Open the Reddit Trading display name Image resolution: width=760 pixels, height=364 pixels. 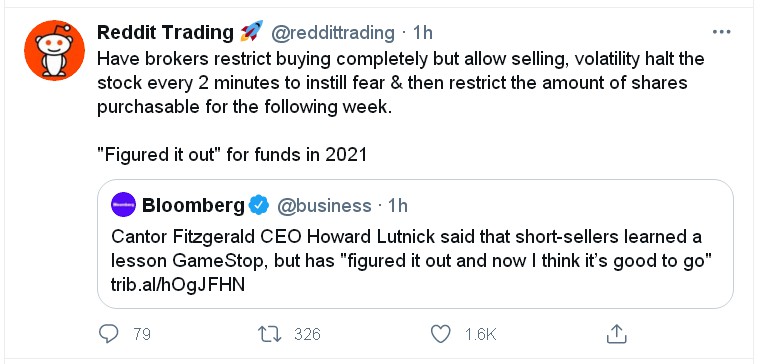pos(165,32)
